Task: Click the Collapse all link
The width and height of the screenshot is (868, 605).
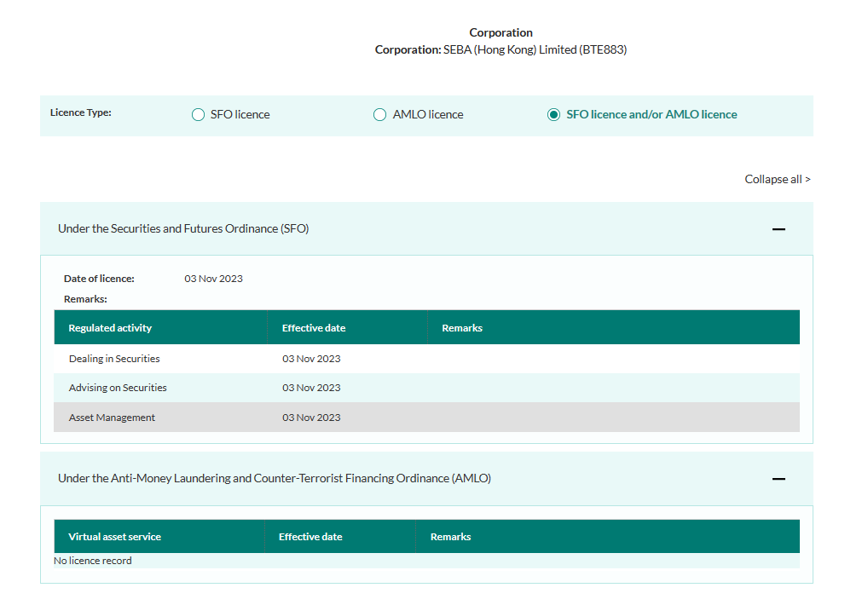Action: pos(778,179)
